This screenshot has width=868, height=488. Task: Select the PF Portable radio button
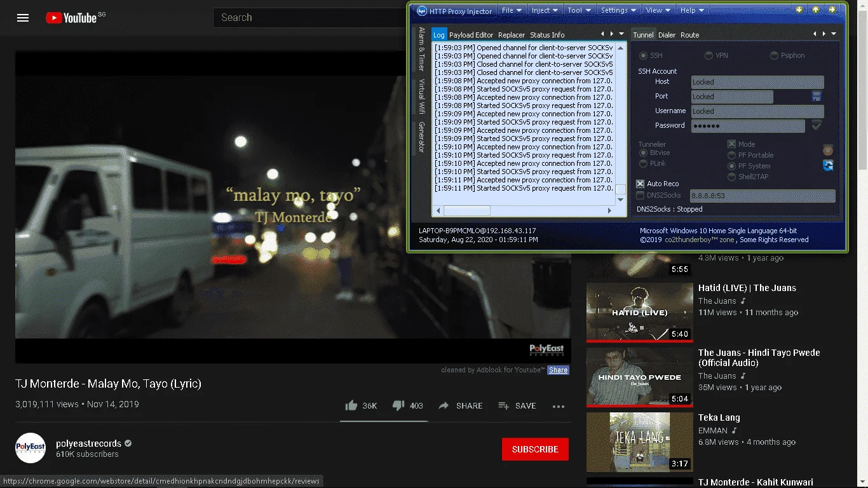731,155
